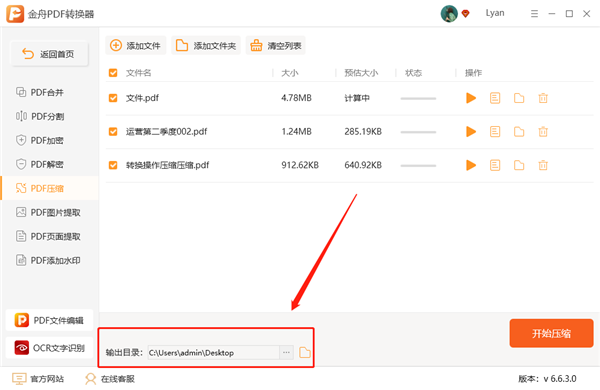Click the status progress bar for 转换操作压缩压缩.pdf
This screenshot has width=600, height=390.
(x=418, y=166)
